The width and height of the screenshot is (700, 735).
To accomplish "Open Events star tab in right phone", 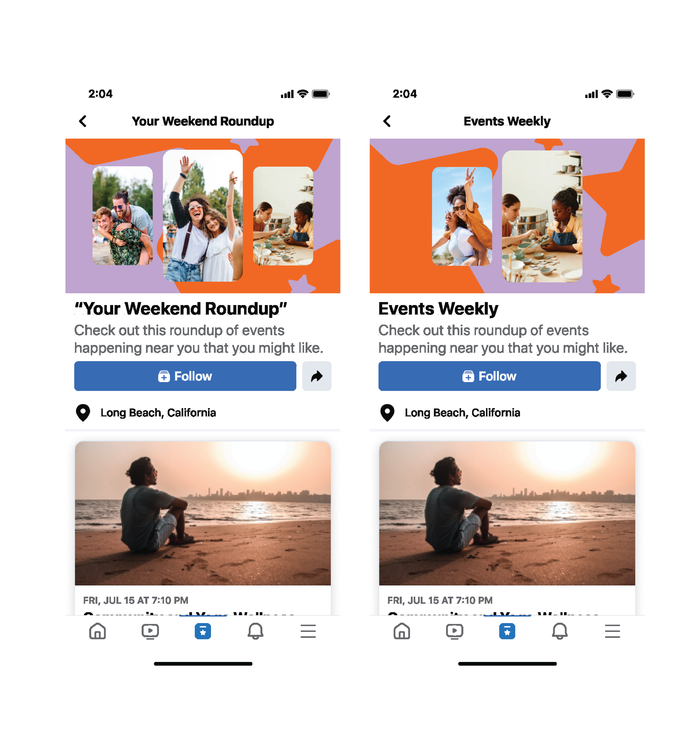I will click(x=507, y=631).
